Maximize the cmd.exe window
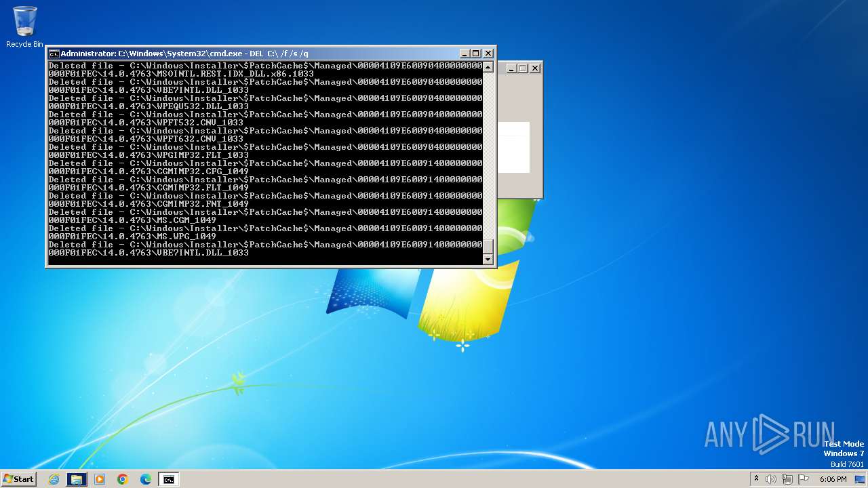The width and height of the screenshot is (868, 488). (x=476, y=54)
